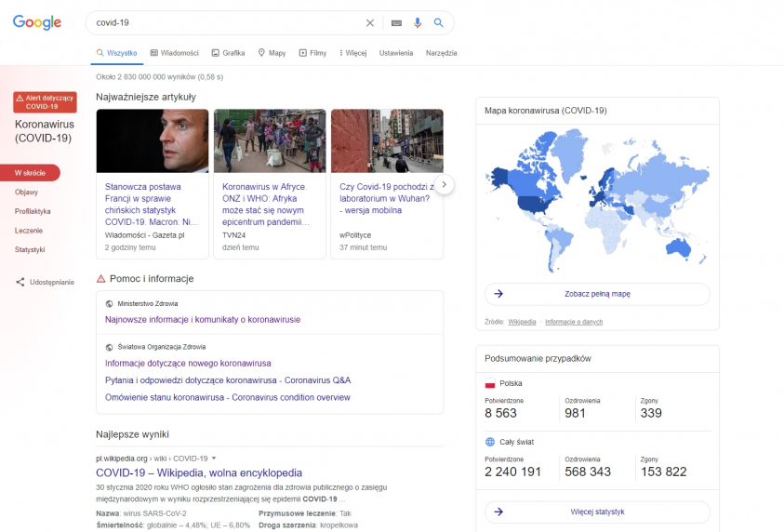Viewport: 784px width, 532px height.
Task: Expand the Więcej menu
Action: point(353,53)
